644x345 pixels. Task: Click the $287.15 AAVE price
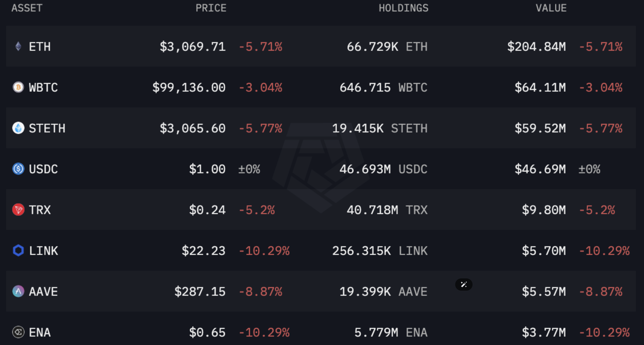[x=200, y=292]
